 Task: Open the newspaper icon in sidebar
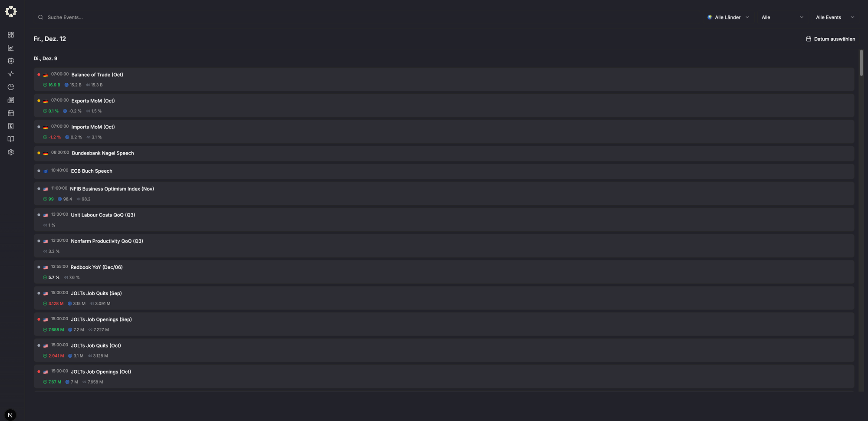(11, 100)
